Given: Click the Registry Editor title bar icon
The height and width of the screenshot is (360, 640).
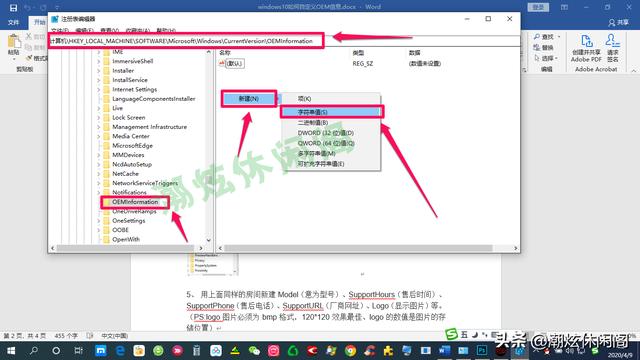Looking at the screenshot, I should point(55,19).
